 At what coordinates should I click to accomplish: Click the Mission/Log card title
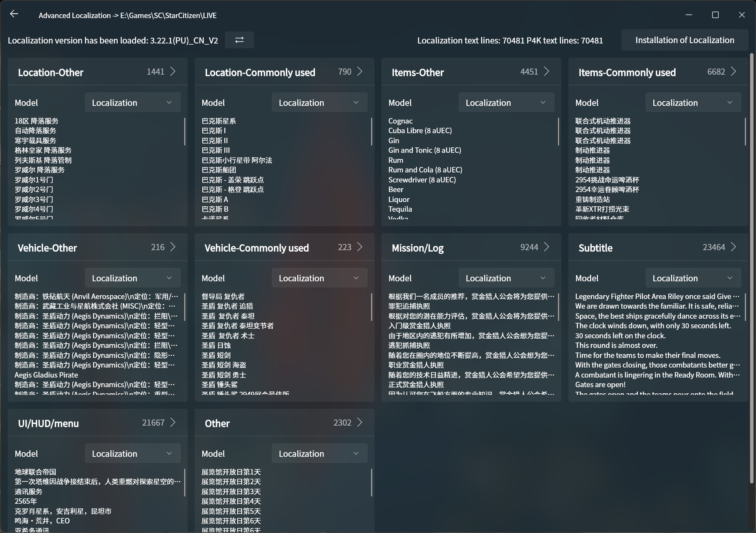pos(418,248)
